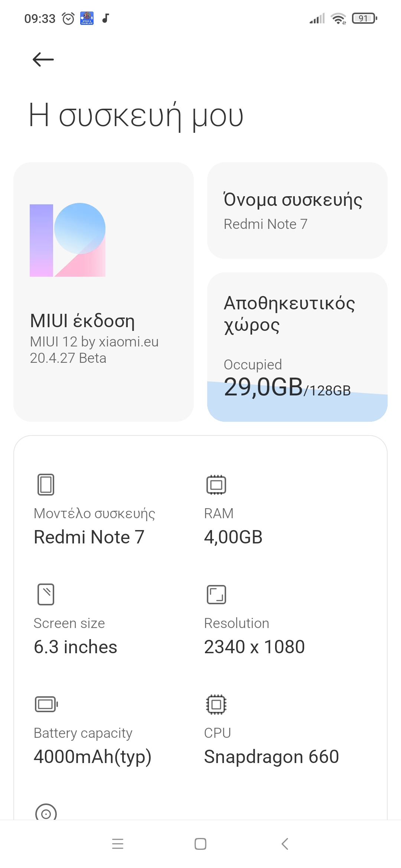Image resolution: width=401 pixels, height=868 pixels.
Task: Tap the battery capacity icon
Action: 46,704
